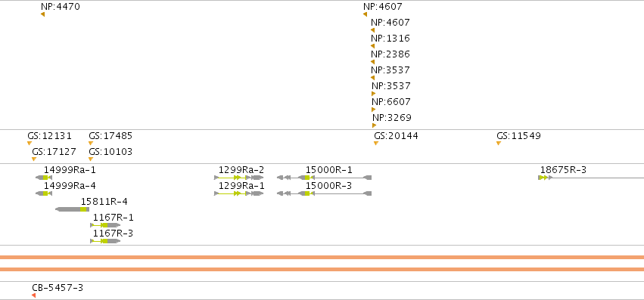Click the GS:11549 marker triangle
The image size is (644, 300).
pos(499,144)
